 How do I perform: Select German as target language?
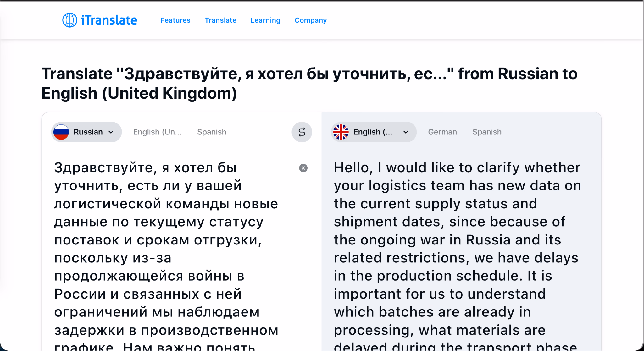pos(442,132)
